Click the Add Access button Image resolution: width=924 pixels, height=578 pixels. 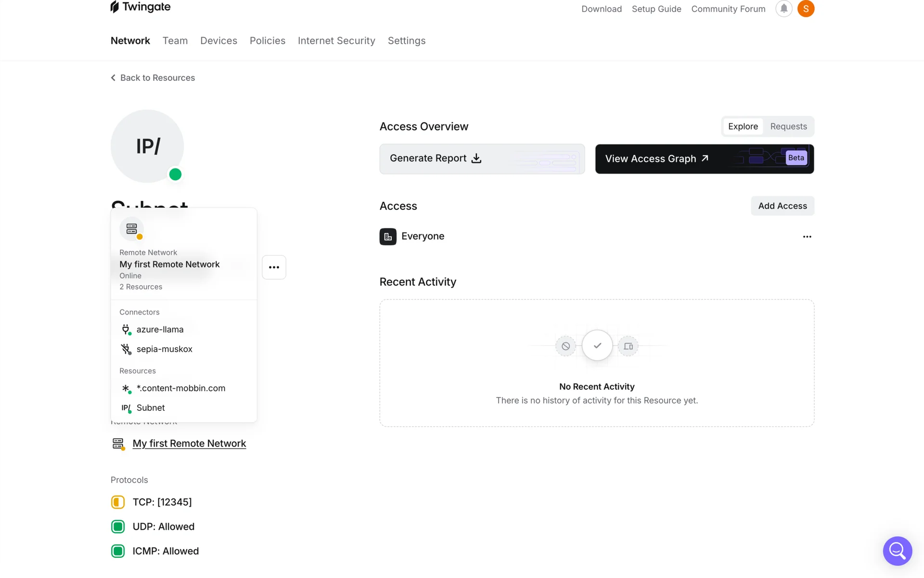(782, 206)
